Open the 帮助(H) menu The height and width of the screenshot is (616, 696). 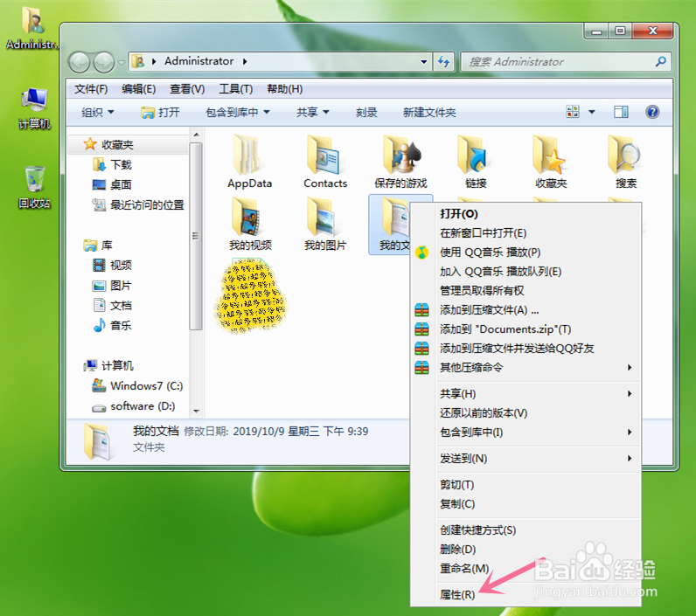tap(284, 89)
